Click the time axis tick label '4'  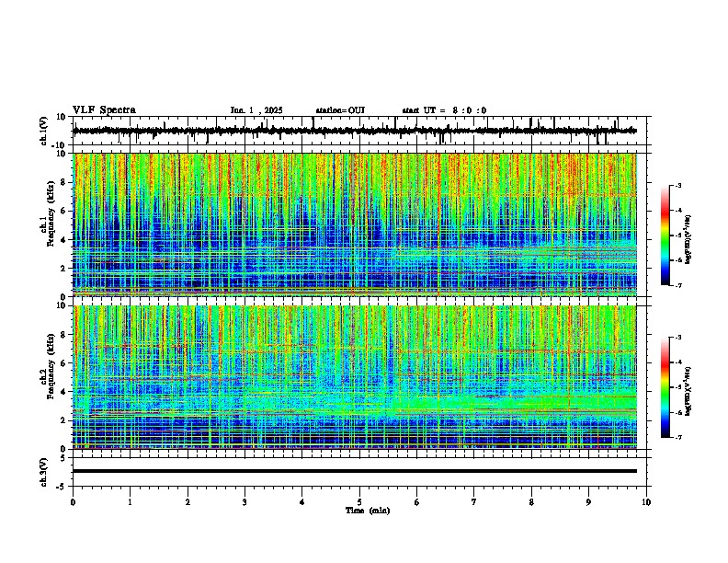[x=302, y=502]
